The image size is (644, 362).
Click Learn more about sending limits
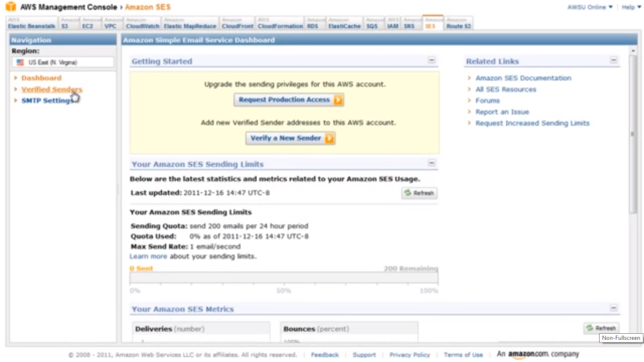coord(148,256)
